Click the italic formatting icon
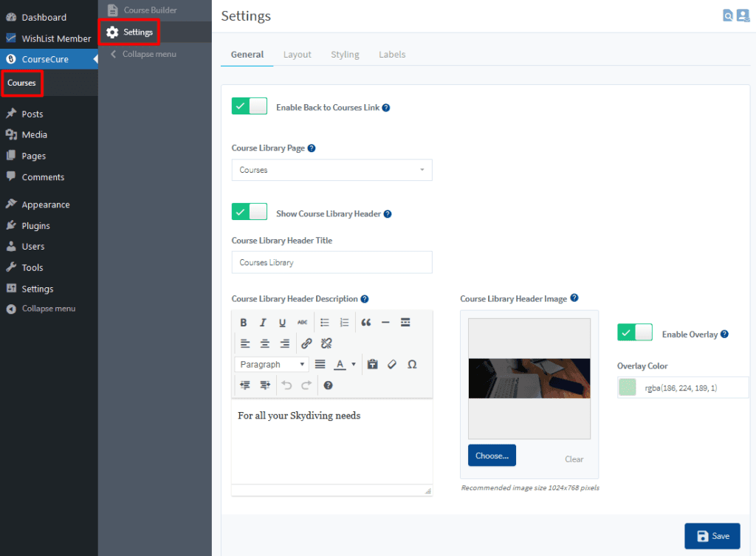 coord(263,323)
